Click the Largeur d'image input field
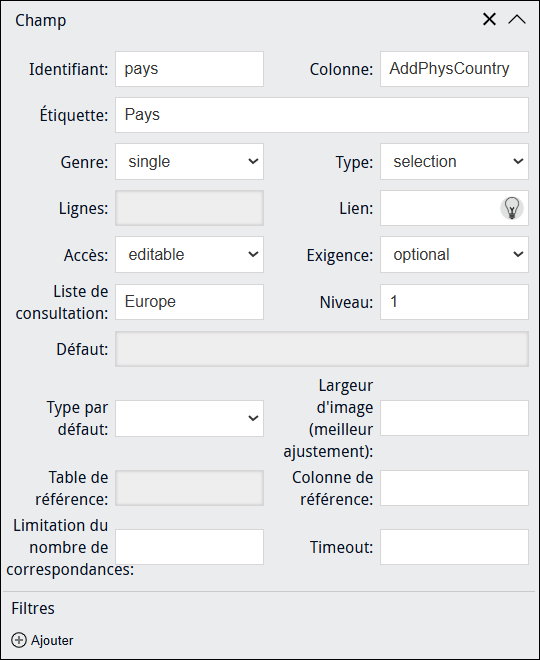The image size is (540, 660). click(454, 418)
